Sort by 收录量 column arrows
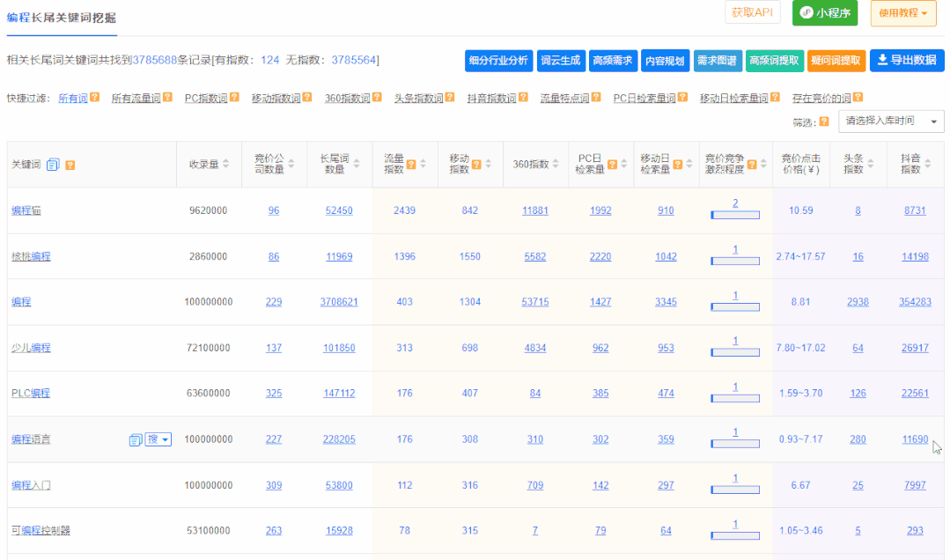This screenshot has height=560, width=950. click(x=226, y=165)
